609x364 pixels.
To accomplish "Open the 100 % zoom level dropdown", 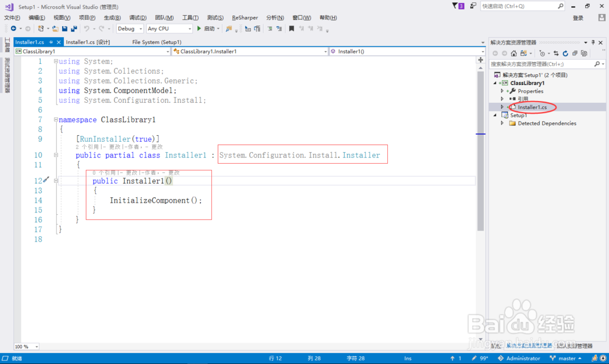I will pos(26,346).
